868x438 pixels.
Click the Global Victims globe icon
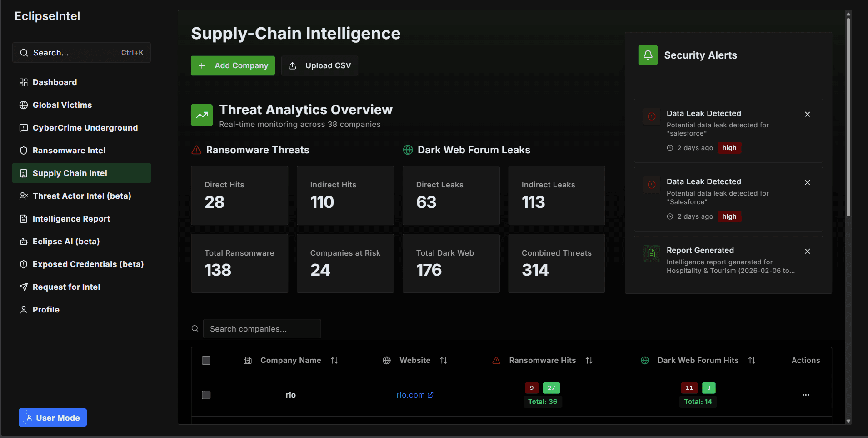pos(24,105)
